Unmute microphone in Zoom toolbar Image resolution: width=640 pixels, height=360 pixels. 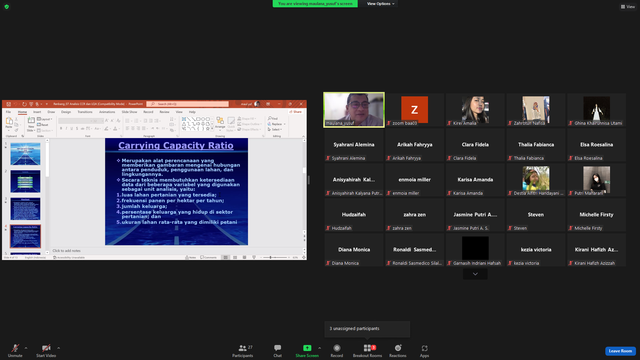pos(15,350)
